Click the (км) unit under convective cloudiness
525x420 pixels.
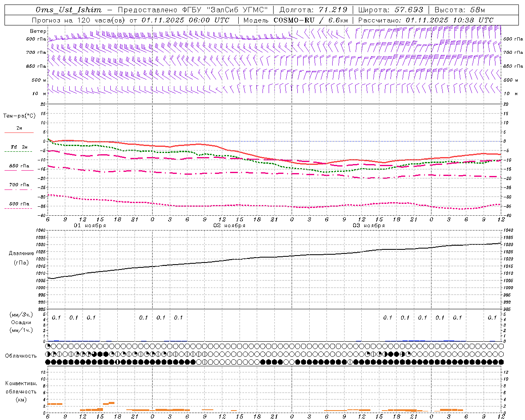point(21,399)
